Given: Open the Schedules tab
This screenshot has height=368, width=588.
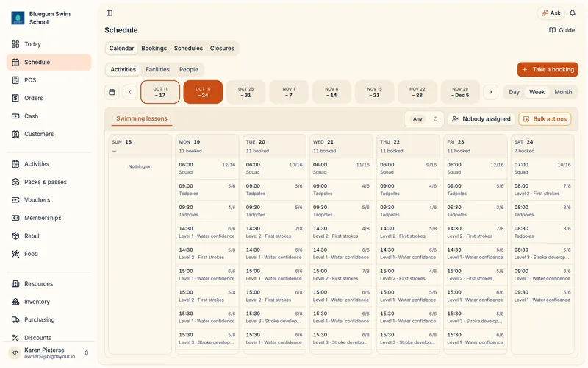Looking at the screenshot, I should (x=188, y=49).
